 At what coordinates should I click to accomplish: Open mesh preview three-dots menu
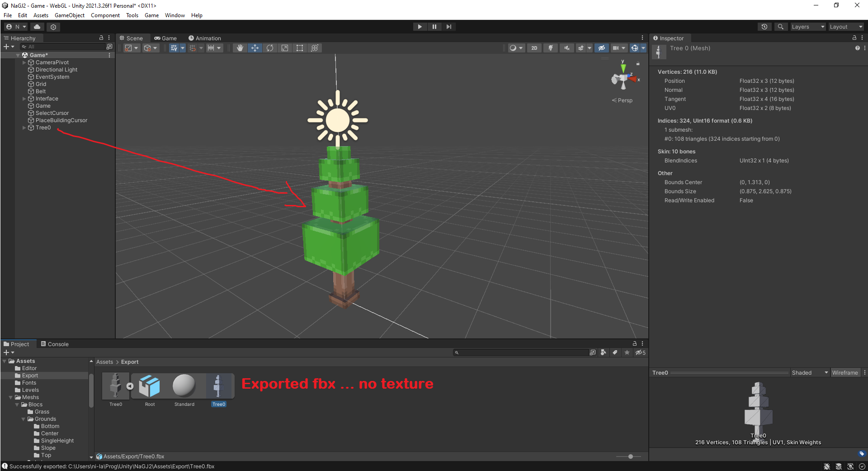(x=864, y=373)
